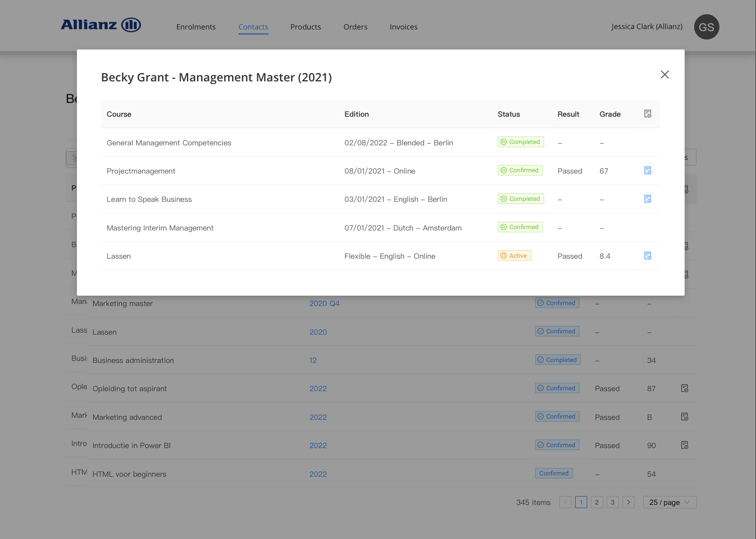Open certificate icon for Lassen Active row

(x=648, y=256)
